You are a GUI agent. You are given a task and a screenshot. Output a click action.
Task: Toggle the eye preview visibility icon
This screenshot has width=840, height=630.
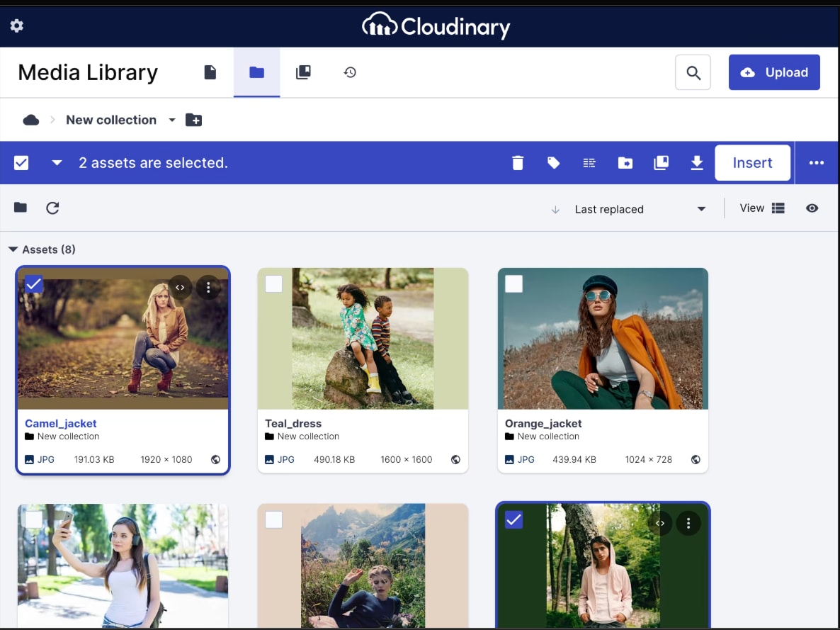tap(812, 208)
